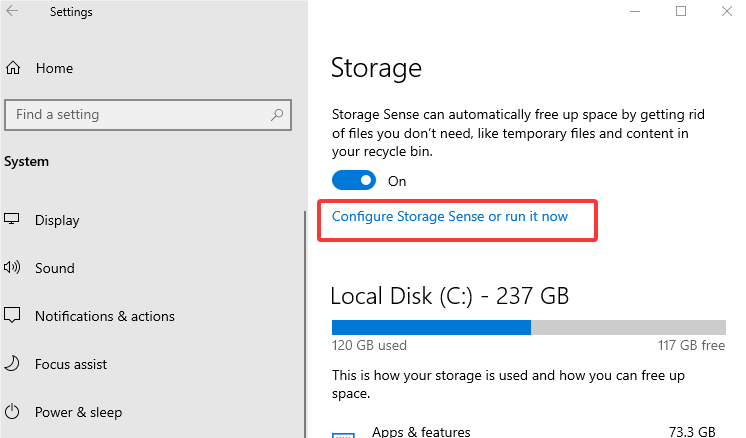Click the Apps & features storage icon
746x438 pixels.
(343, 434)
